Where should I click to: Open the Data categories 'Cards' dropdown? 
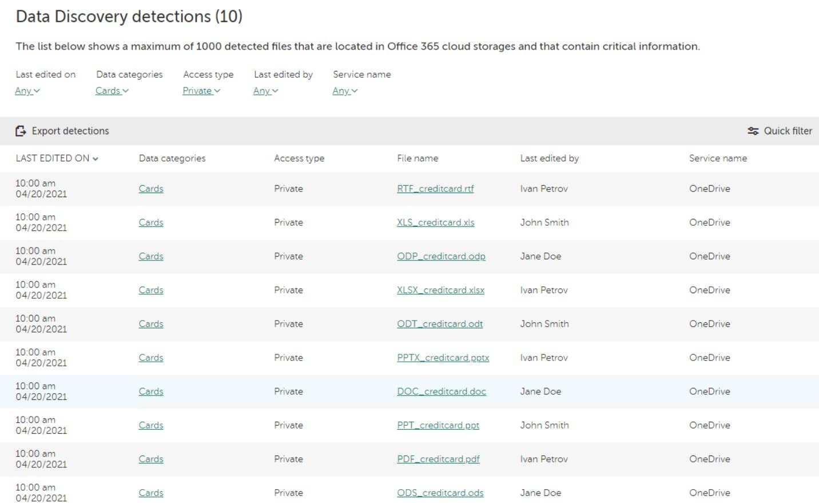[x=112, y=90]
